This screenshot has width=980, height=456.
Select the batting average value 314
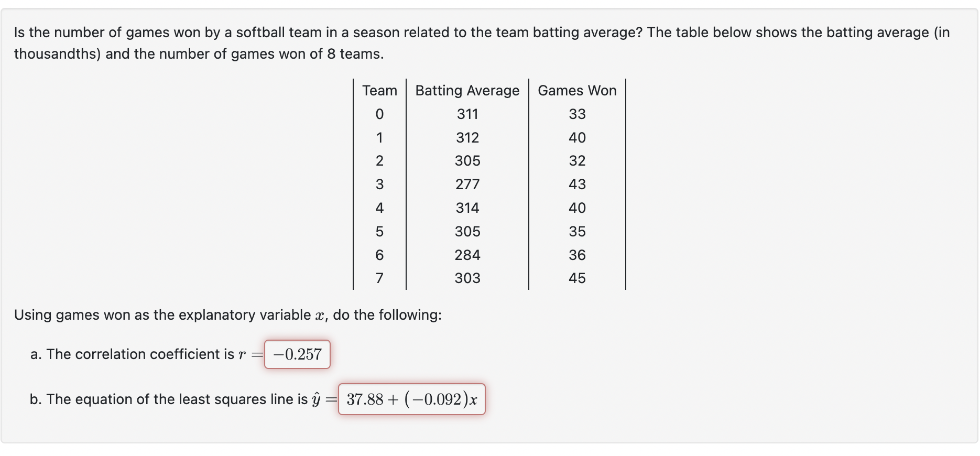pos(467,208)
